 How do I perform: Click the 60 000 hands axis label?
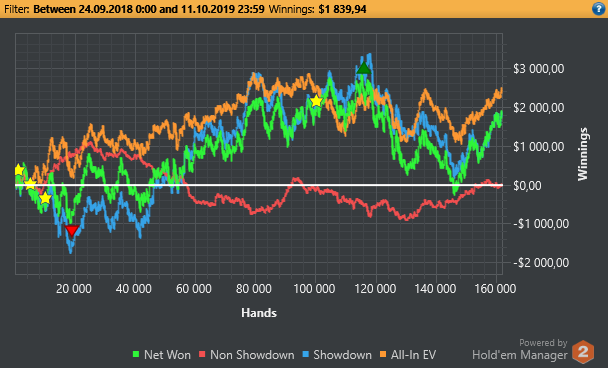[194, 289]
